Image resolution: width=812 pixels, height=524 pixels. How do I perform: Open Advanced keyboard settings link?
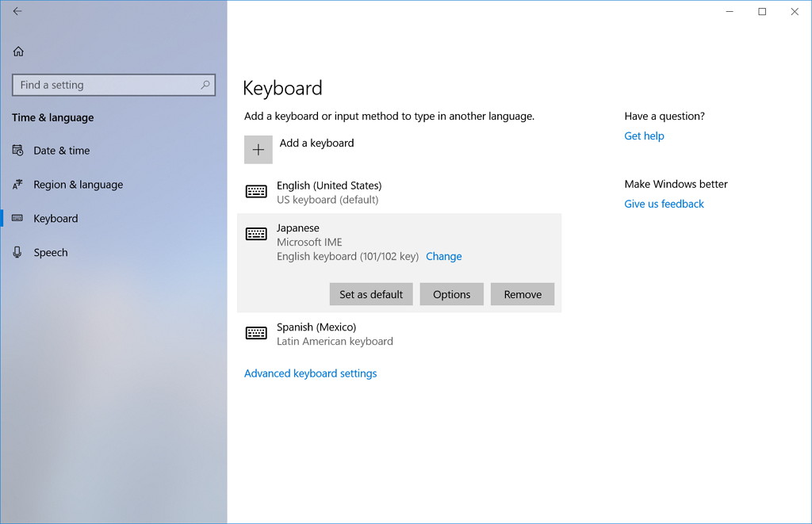[x=311, y=373]
